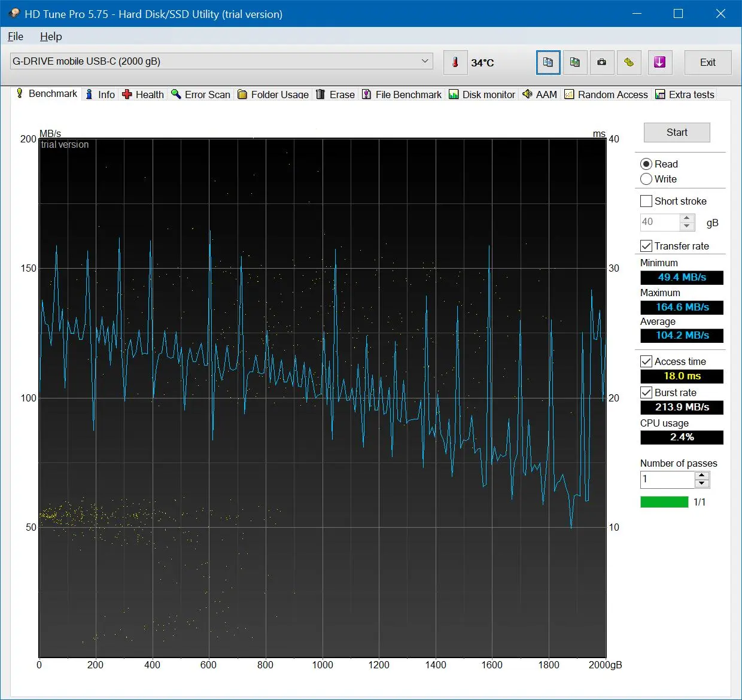
Task: Toggle the Access time checkbox
Action: pyautogui.click(x=646, y=361)
